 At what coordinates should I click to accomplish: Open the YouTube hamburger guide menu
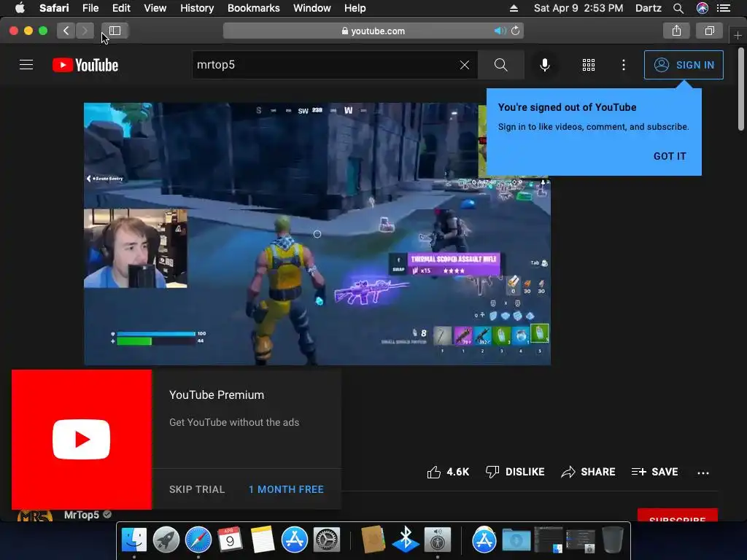coord(26,65)
